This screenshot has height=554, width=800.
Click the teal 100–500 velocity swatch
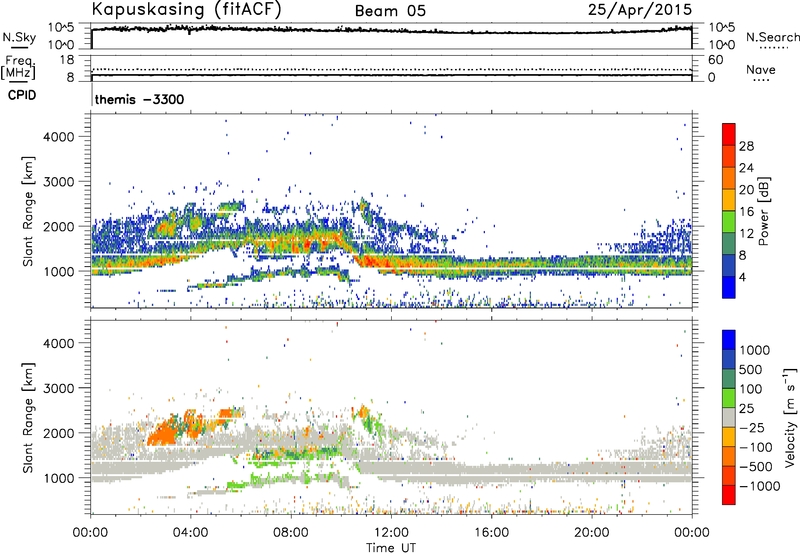(729, 379)
